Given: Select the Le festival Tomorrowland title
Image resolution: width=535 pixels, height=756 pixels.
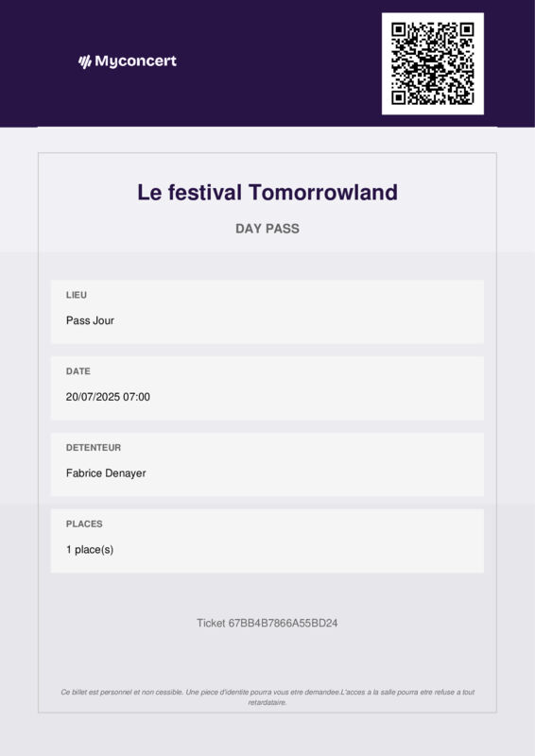Looking at the screenshot, I should click(267, 192).
